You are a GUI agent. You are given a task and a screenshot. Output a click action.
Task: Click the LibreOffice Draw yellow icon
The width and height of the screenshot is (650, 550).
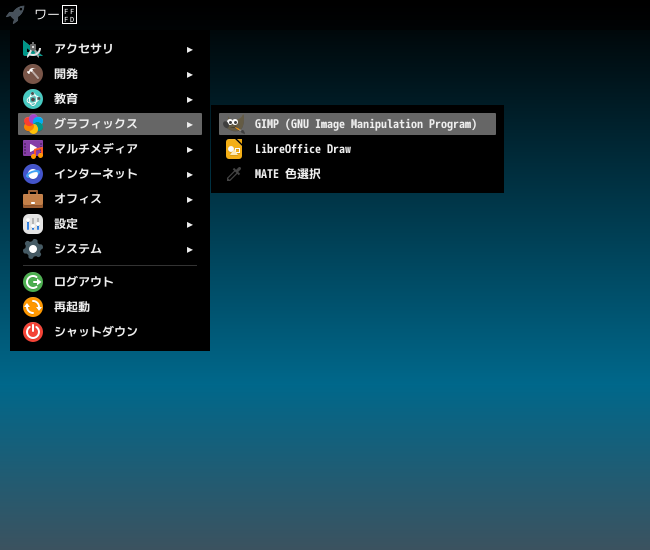coord(234,149)
